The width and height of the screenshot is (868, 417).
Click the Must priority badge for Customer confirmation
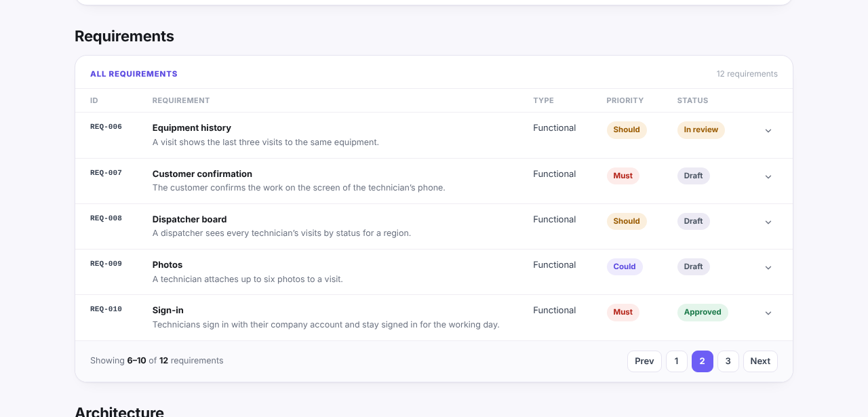click(x=623, y=176)
